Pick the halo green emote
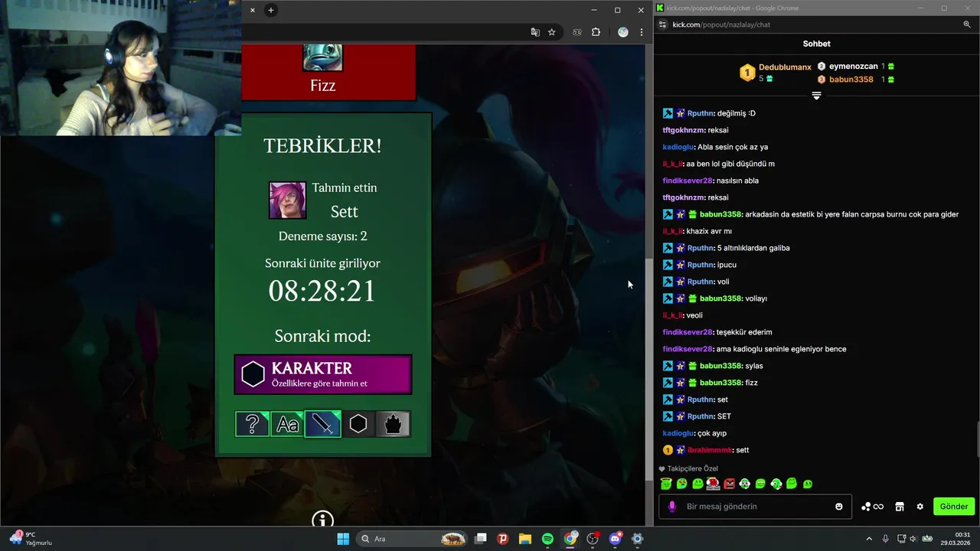Image resolution: width=980 pixels, height=551 pixels. (x=666, y=484)
